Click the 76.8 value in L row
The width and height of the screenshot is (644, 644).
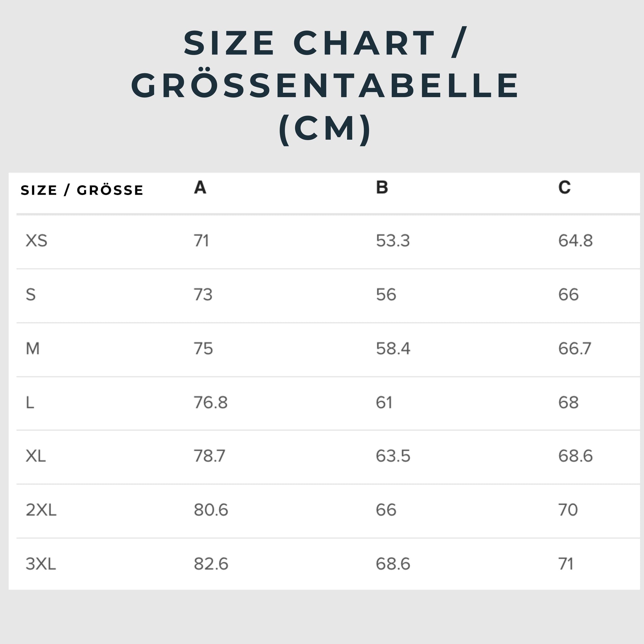tap(211, 403)
